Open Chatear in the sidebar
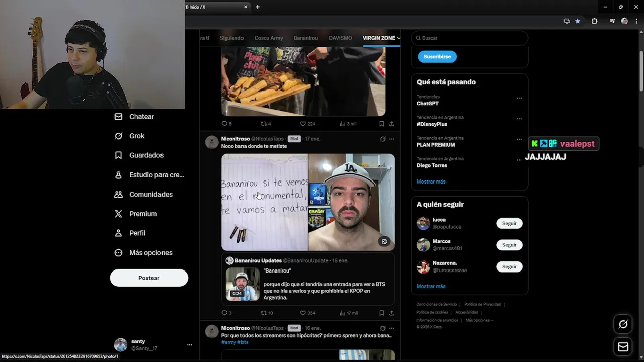Viewport: 644px width, 362px height. pyautogui.click(x=134, y=116)
